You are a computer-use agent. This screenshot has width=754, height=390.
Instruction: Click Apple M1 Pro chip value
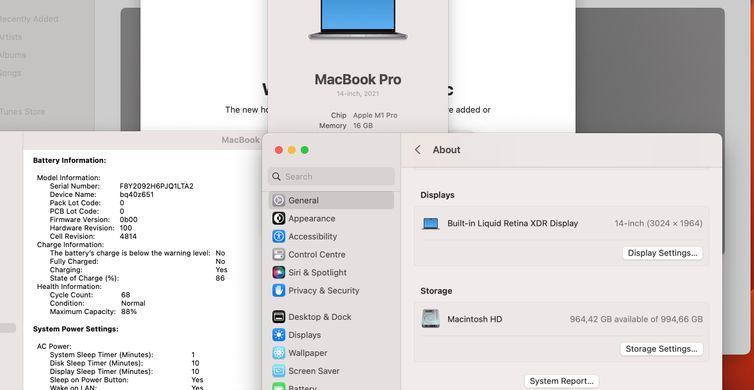(x=375, y=115)
